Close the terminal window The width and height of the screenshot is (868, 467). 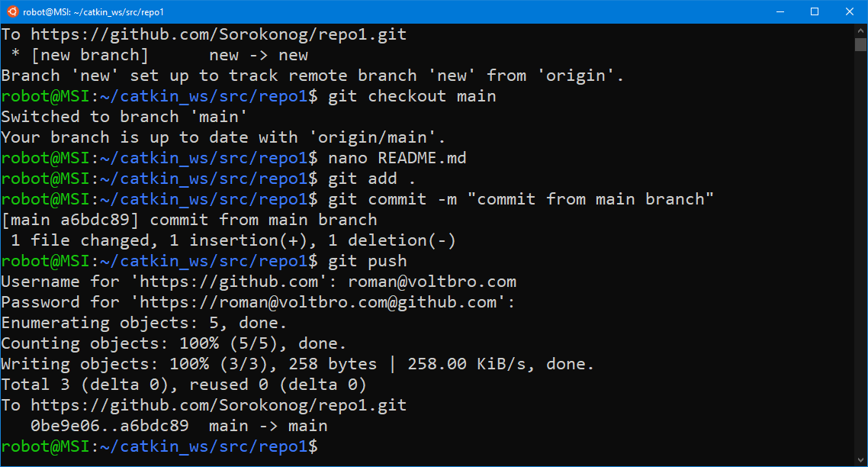coord(850,11)
